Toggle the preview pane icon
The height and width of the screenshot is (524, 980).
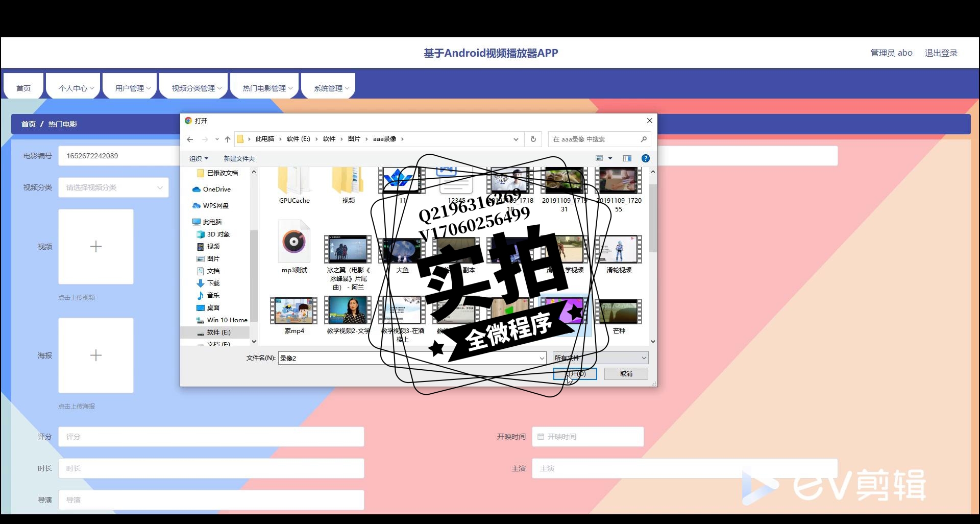click(627, 158)
